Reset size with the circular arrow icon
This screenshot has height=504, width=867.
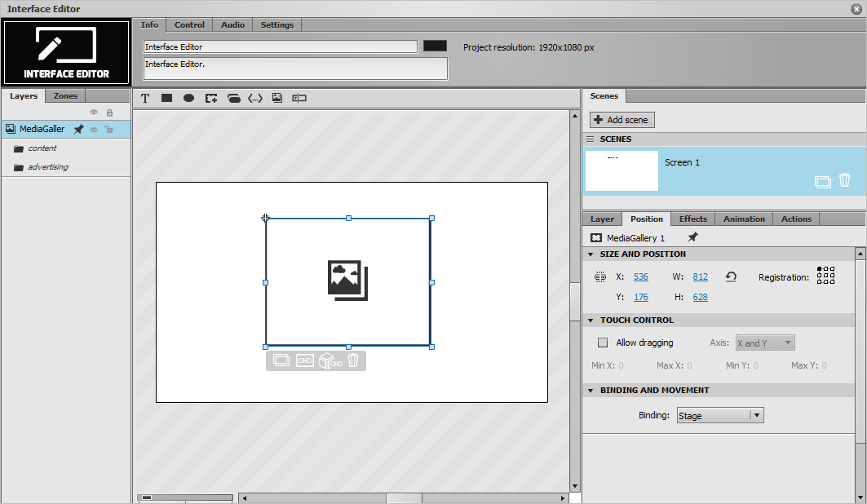pyautogui.click(x=731, y=276)
